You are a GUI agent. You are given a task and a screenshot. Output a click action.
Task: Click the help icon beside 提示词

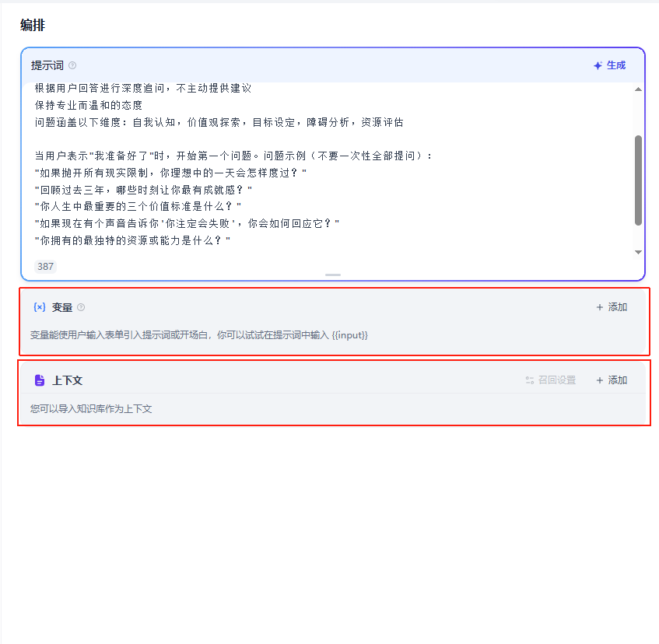click(72, 66)
